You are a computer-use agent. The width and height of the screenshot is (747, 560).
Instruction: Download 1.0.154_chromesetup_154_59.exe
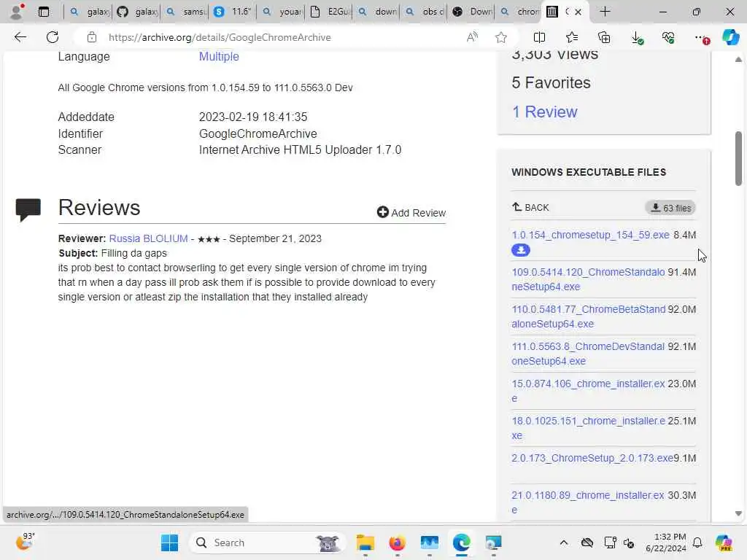pos(590,235)
